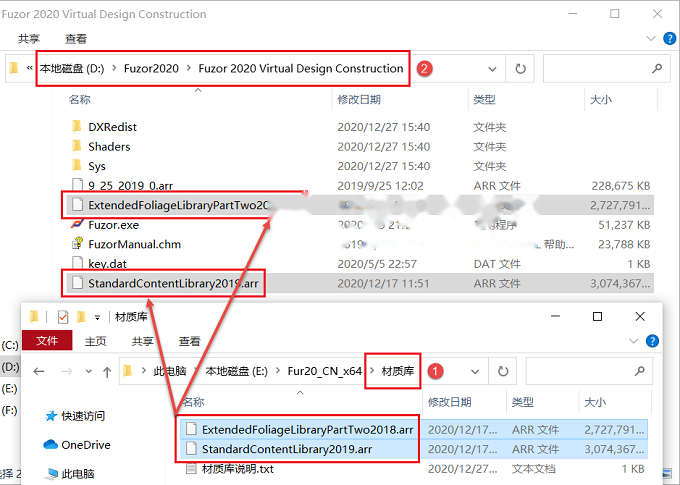Sort by 名称 column in Fuzor 2020 window
The image size is (680, 485).
80,99
